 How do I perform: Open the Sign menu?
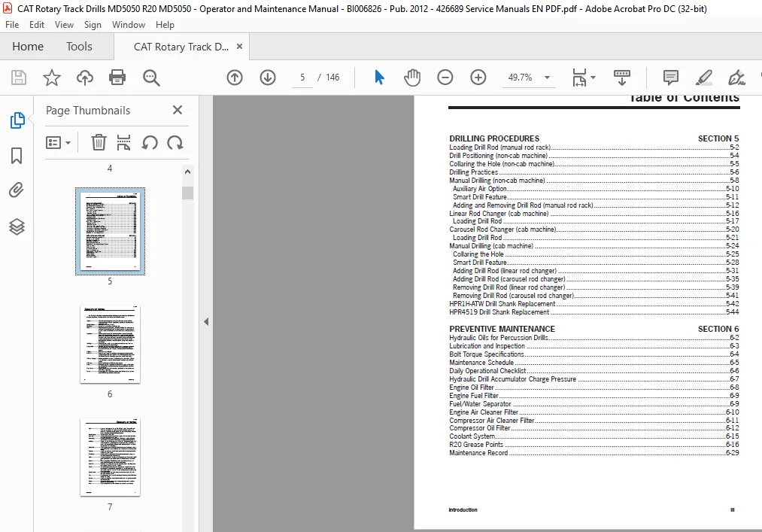[x=93, y=24]
